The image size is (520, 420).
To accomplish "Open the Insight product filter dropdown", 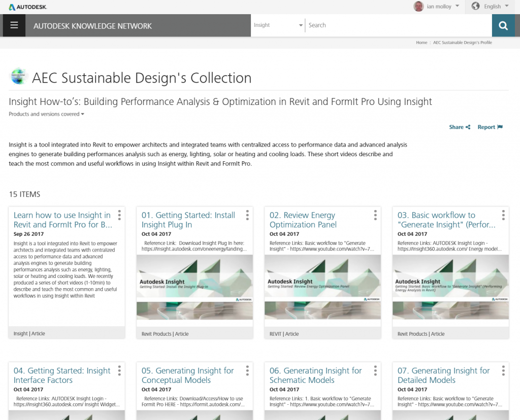I will [x=278, y=25].
